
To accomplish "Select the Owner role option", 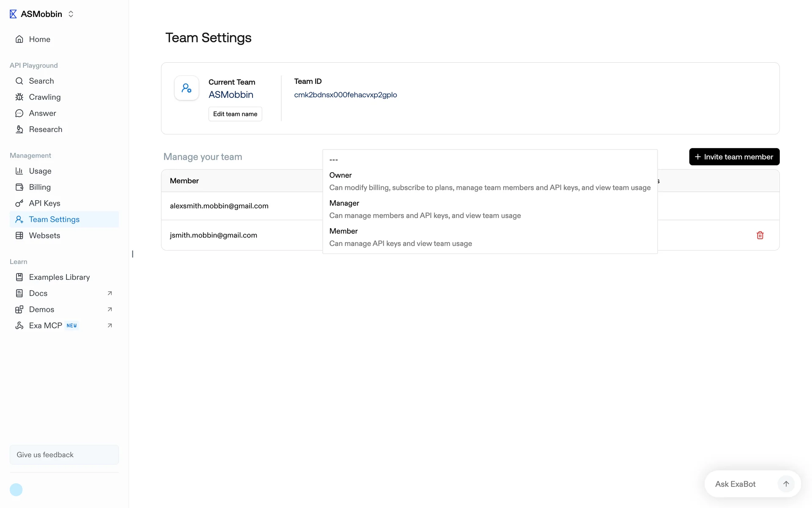I will click(489, 181).
